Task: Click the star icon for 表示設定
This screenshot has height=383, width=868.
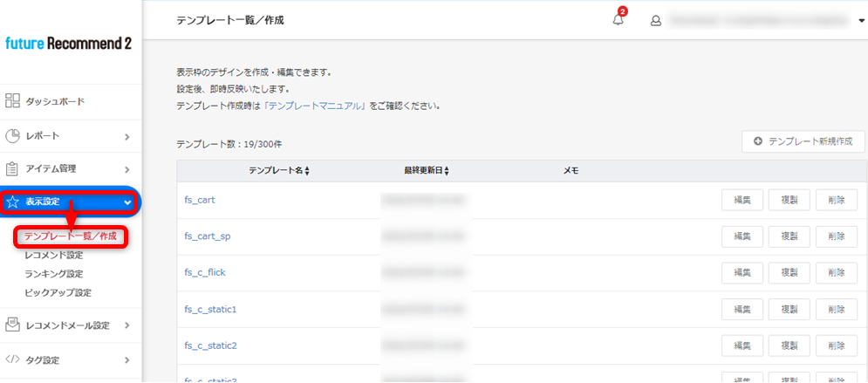Action: 12,202
